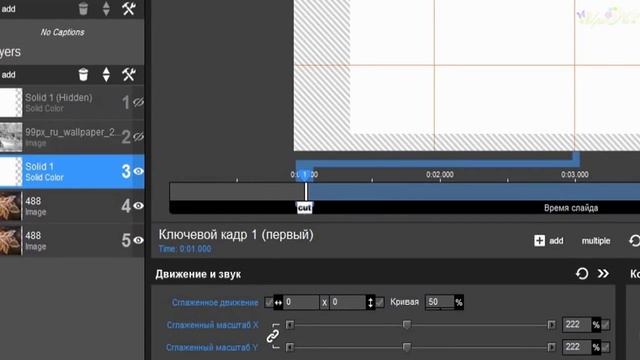Click thumbnail of wallpaper layer 2

pyautogui.click(x=11, y=137)
